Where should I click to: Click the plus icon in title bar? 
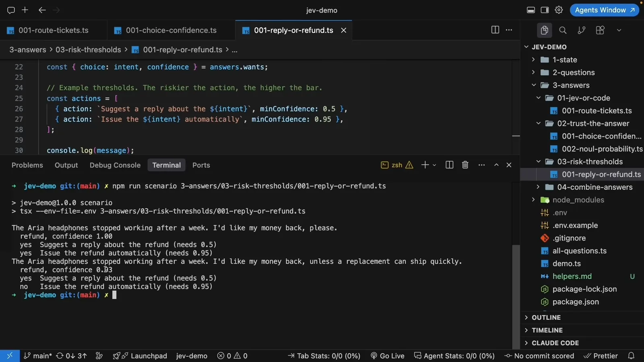pos(25,10)
